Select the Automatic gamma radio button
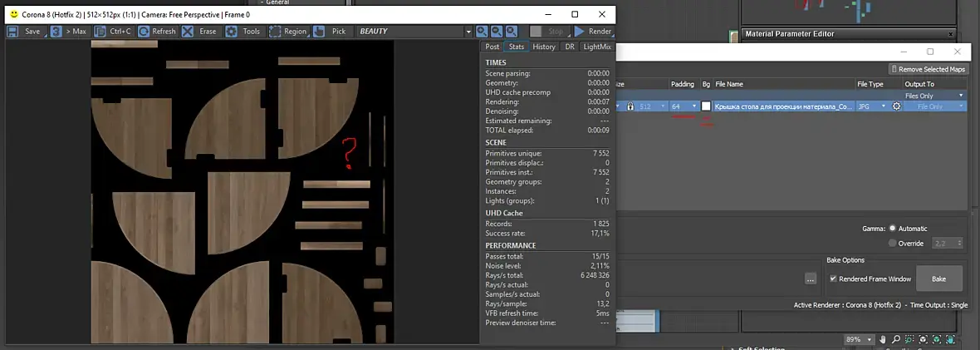980x350 pixels. (x=892, y=229)
